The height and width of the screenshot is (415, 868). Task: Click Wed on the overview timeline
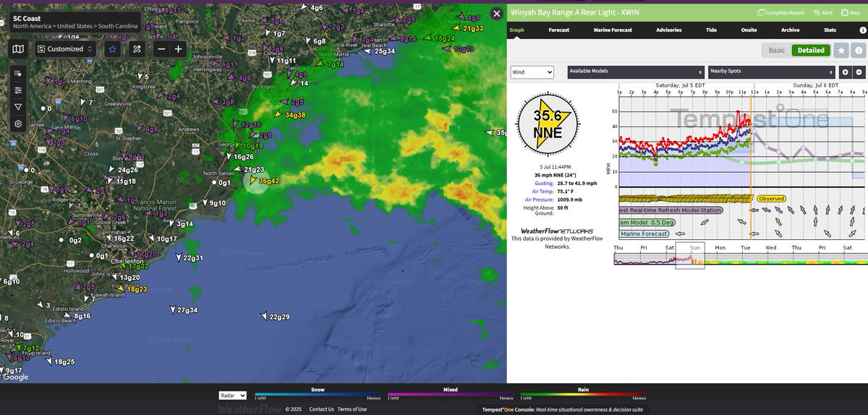pyautogui.click(x=771, y=247)
